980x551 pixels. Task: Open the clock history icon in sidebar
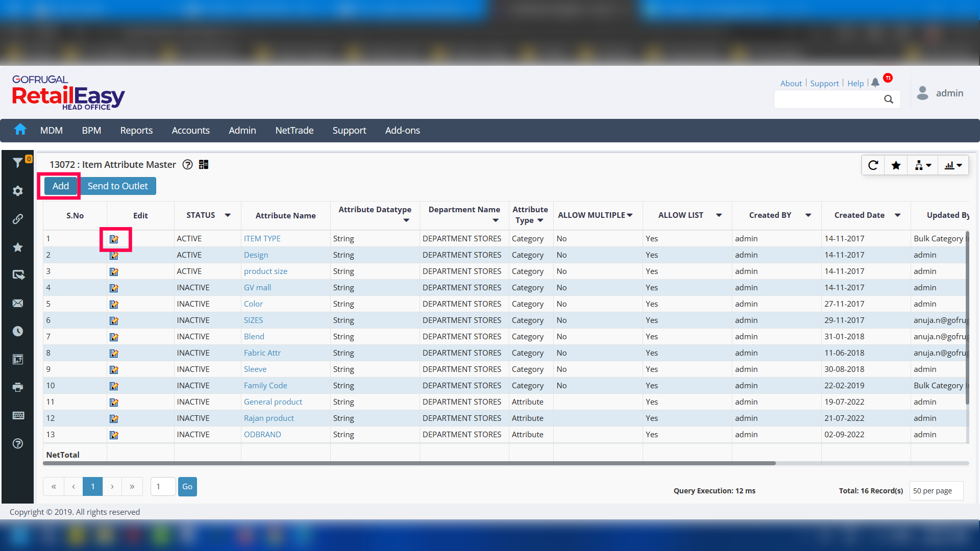click(x=18, y=331)
